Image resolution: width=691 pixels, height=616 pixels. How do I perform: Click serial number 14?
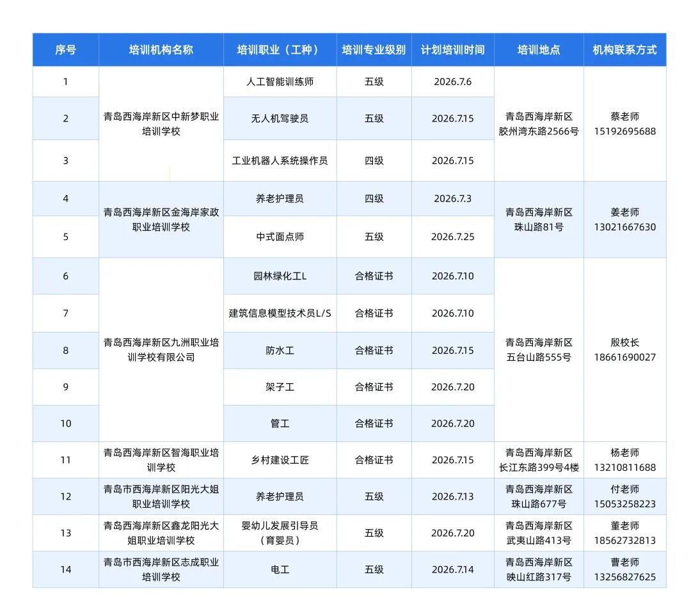click(x=66, y=570)
